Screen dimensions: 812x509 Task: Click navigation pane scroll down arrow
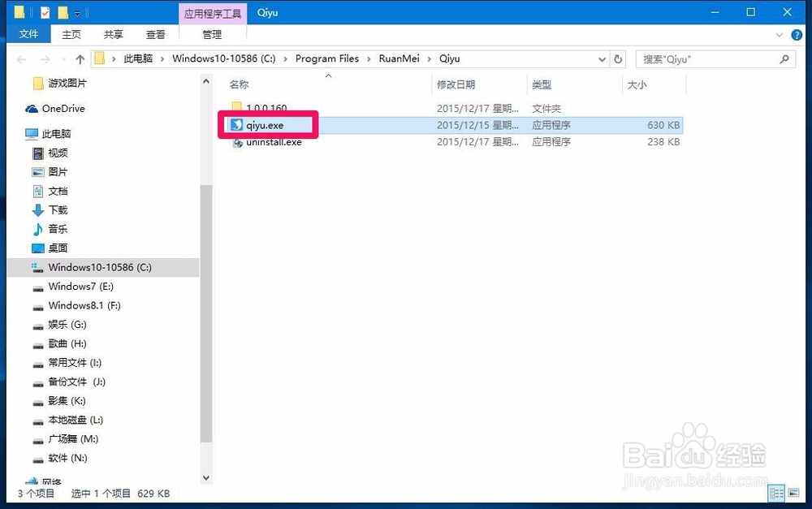[206, 478]
